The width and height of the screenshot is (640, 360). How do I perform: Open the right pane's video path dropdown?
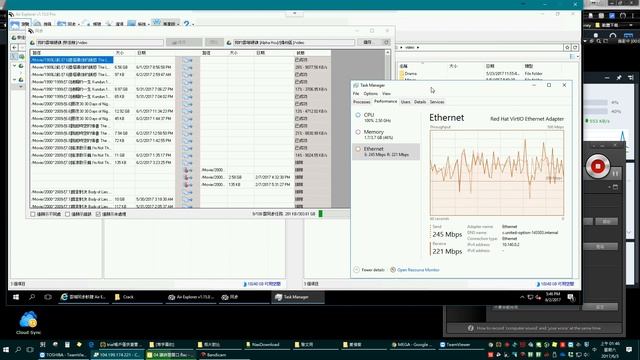pos(418,47)
